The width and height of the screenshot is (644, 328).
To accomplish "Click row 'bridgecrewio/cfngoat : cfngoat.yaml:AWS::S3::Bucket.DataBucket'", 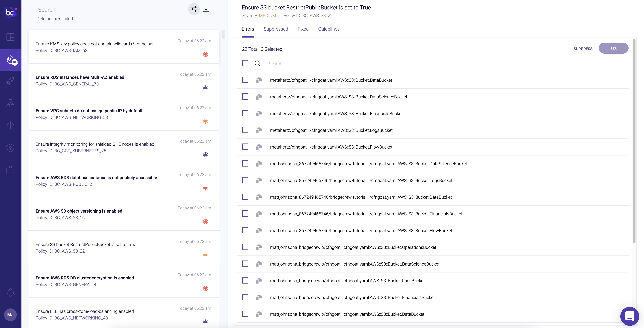I will pos(433,314).
